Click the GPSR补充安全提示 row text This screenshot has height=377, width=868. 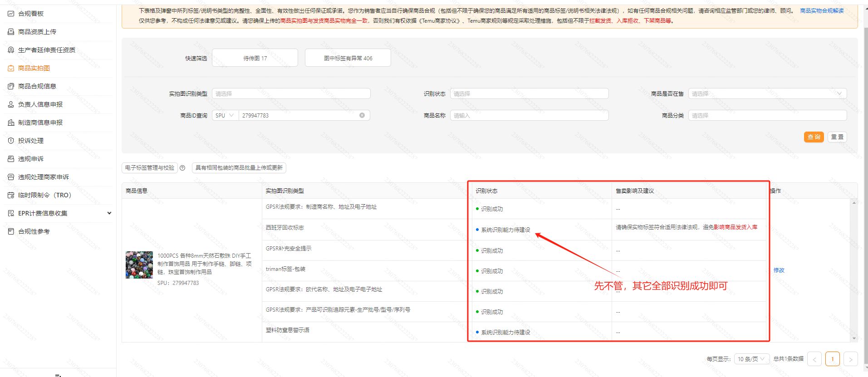(x=289, y=249)
